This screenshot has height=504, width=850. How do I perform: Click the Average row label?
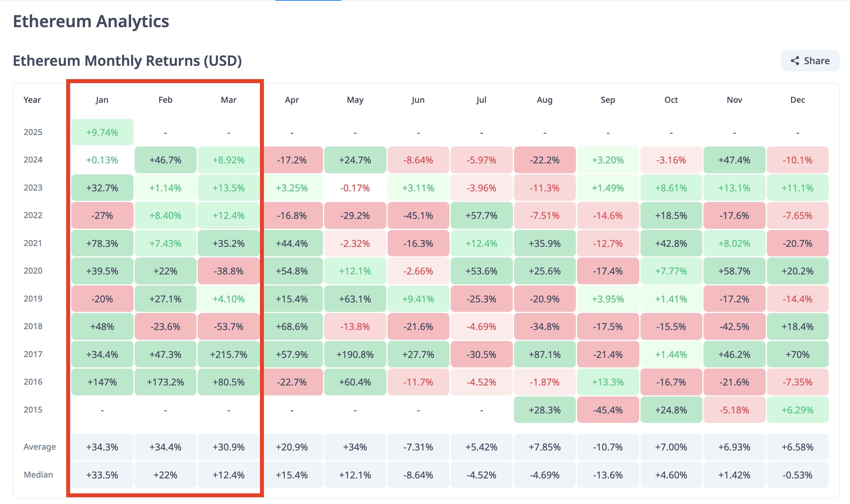[39, 447]
